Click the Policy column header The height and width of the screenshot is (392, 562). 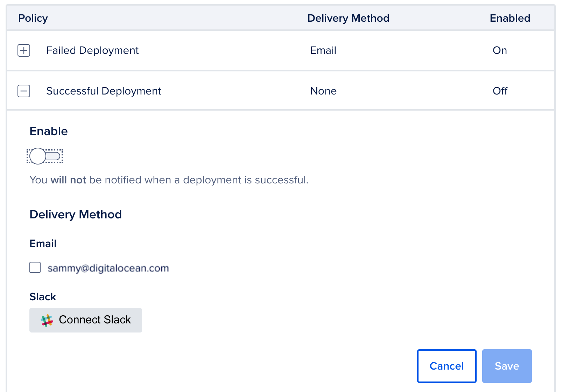point(33,18)
